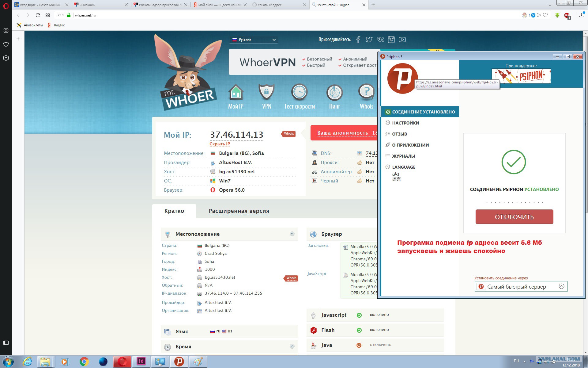Click the Скрыть IP link
Image resolution: width=588 pixels, height=368 pixels.
click(220, 144)
